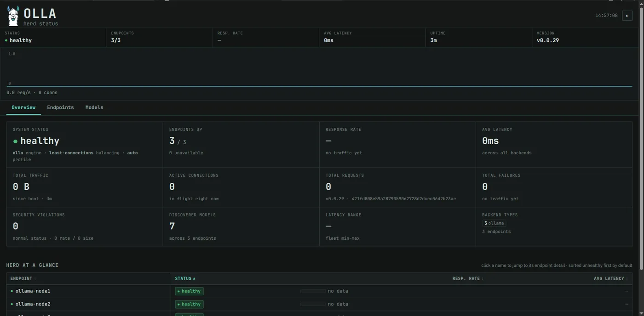The height and width of the screenshot is (316, 644).
Task: Click large healthy text in System Status card
Action: click(x=40, y=141)
